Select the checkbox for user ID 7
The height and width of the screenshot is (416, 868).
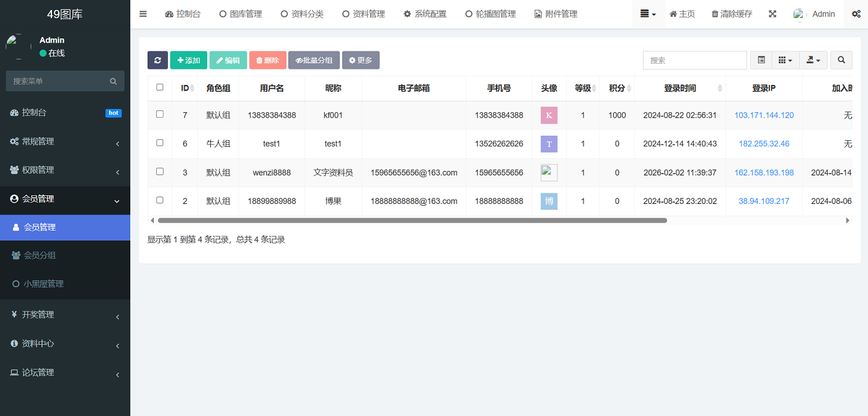coord(159,115)
